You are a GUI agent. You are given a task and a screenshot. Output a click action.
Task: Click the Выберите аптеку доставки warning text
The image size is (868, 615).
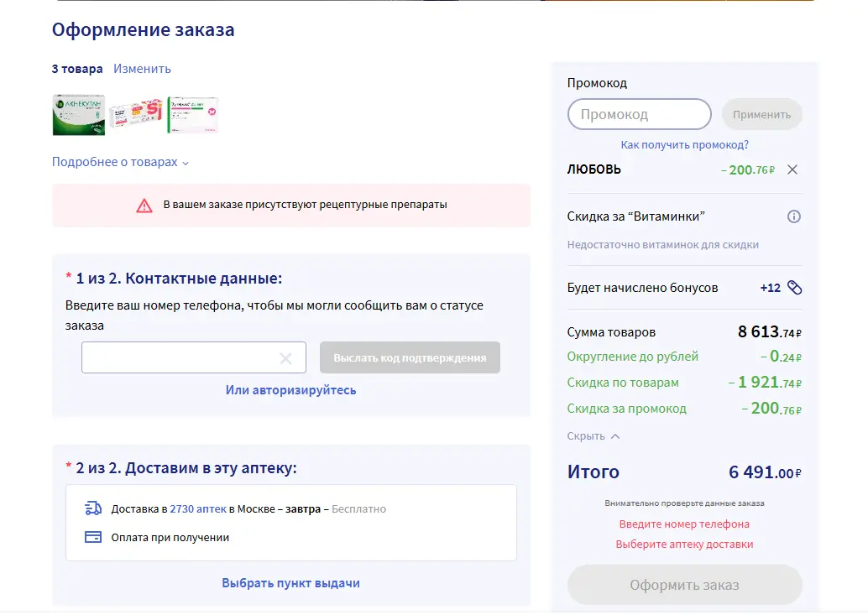[x=684, y=545]
